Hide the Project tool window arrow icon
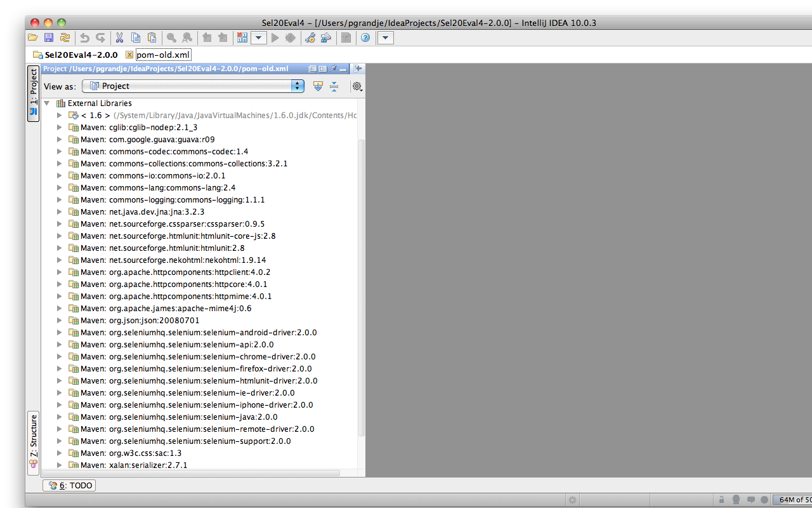 click(x=358, y=69)
